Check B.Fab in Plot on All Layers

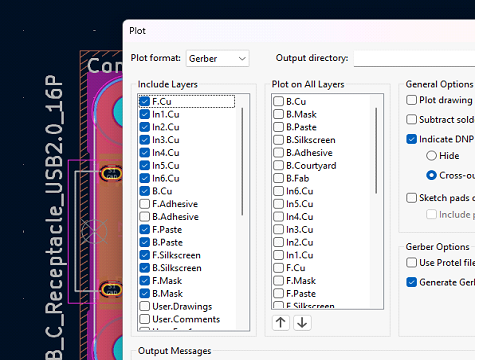pyautogui.click(x=279, y=178)
